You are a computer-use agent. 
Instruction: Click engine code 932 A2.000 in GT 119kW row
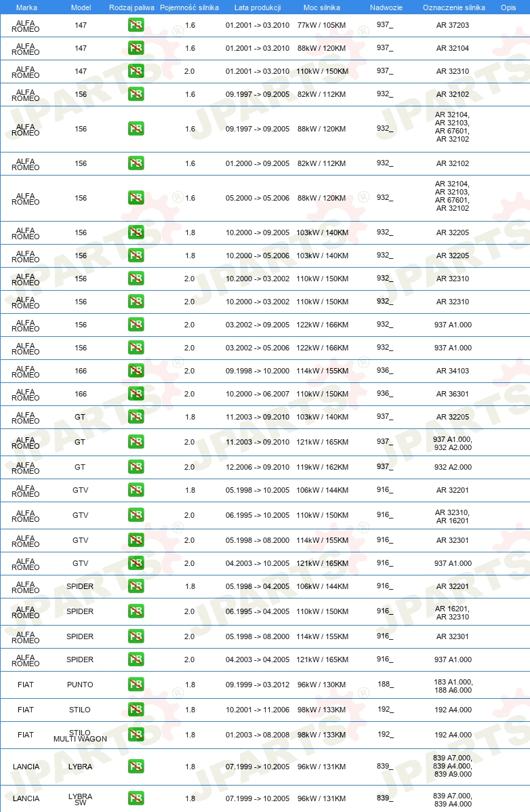[x=453, y=467]
